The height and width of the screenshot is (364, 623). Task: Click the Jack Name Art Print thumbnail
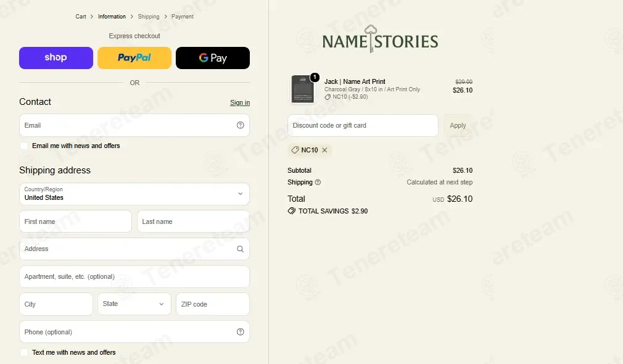click(303, 89)
